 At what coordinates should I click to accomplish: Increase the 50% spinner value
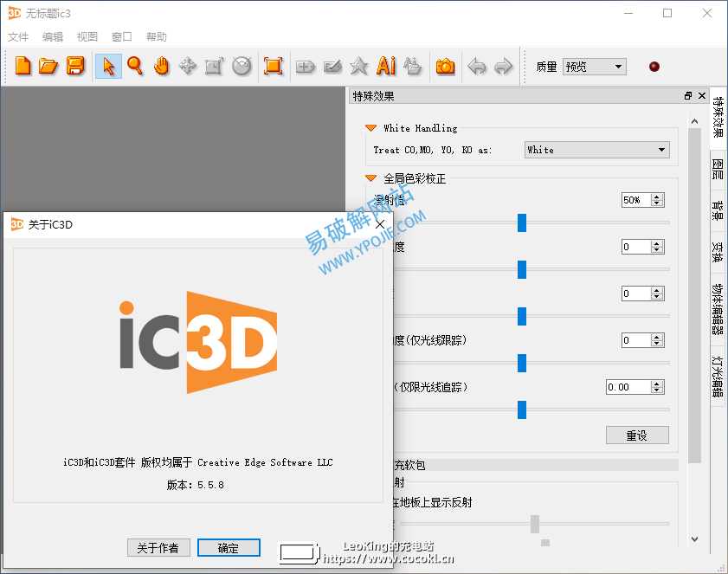click(656, 197)
